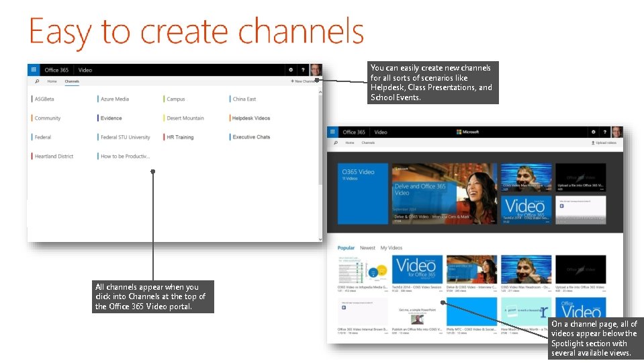The height and width of the screenshot is (363, 644).
Task: Open the Executive Chats channel
Action: click(x=250, y=137)
